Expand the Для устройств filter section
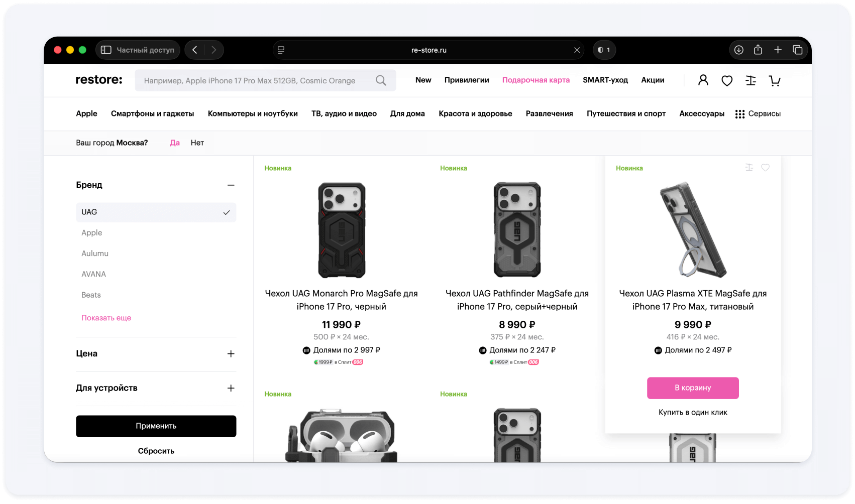Viewport: 855px width, 504px height. click(231, 388)
